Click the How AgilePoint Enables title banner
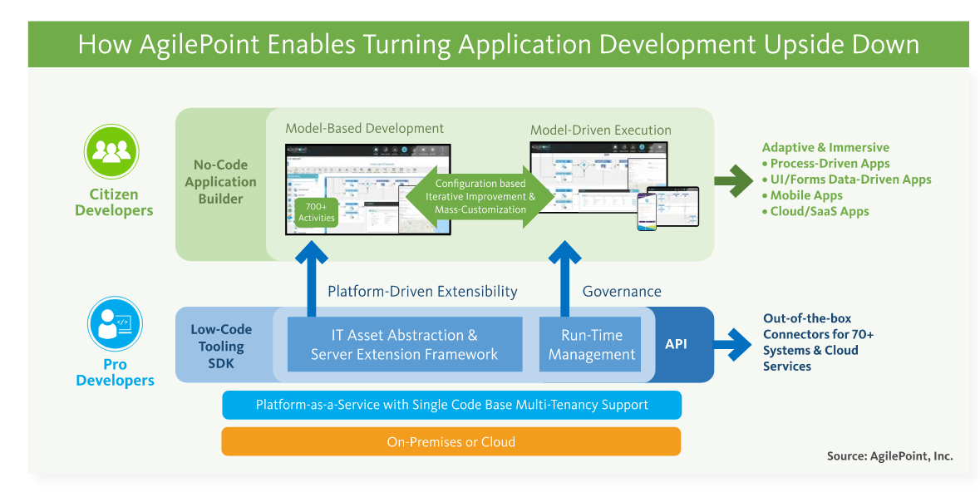This screenshot has height=502, width=980. tap(498, 44)
